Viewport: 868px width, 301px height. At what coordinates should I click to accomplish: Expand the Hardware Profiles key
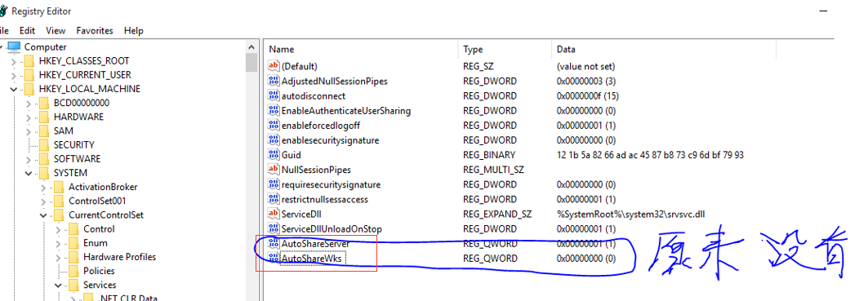(x=58, y=257)
